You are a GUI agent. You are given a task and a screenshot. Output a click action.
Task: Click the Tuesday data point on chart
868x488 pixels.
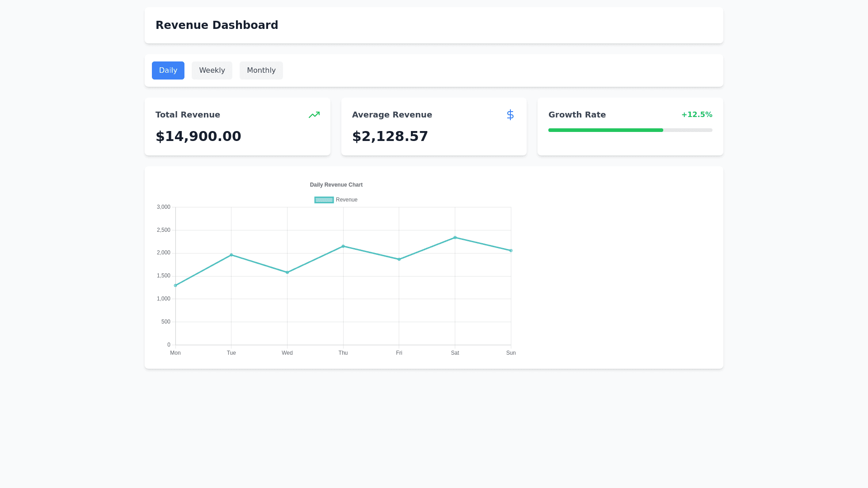231,255
